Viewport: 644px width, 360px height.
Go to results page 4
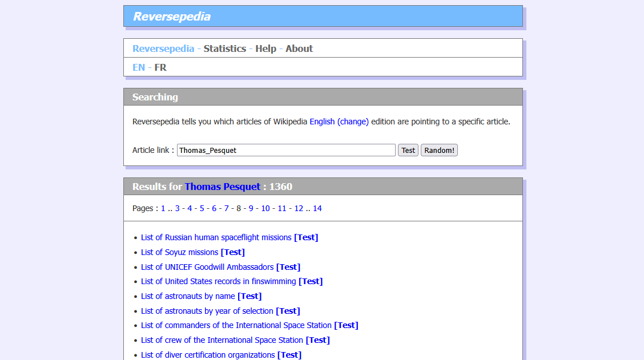pos(190,209)
